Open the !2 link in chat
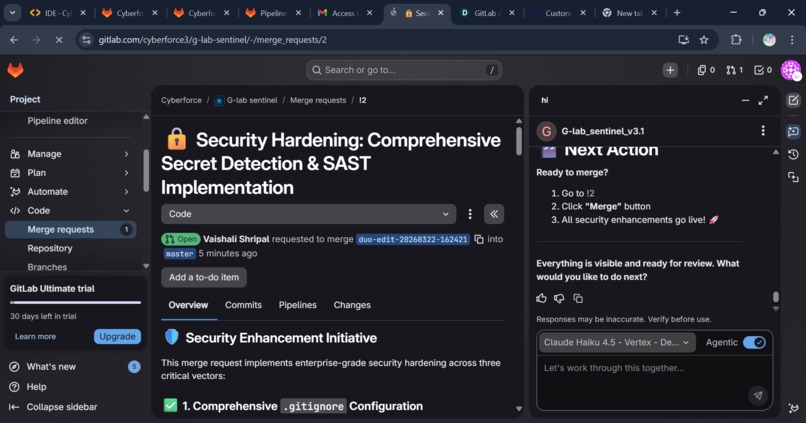 (x=590, y=193)
